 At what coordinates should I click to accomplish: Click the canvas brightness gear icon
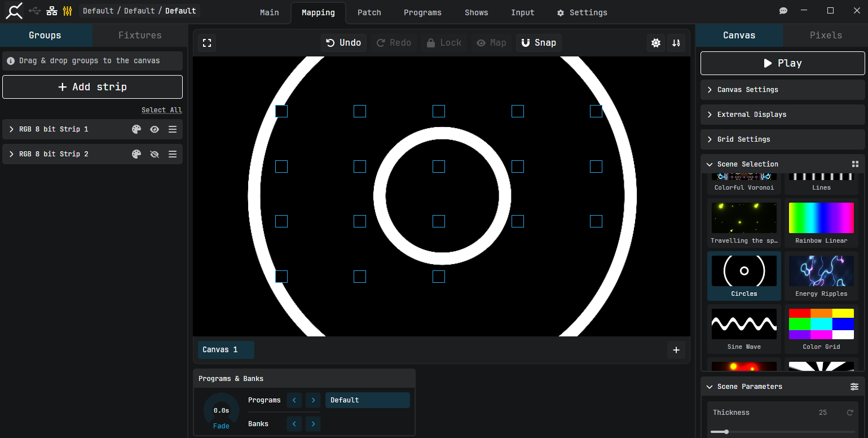656,43
